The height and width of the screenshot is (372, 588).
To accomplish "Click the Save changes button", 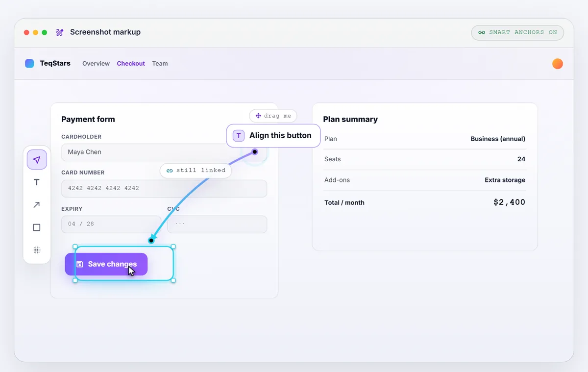I will 106,264.
